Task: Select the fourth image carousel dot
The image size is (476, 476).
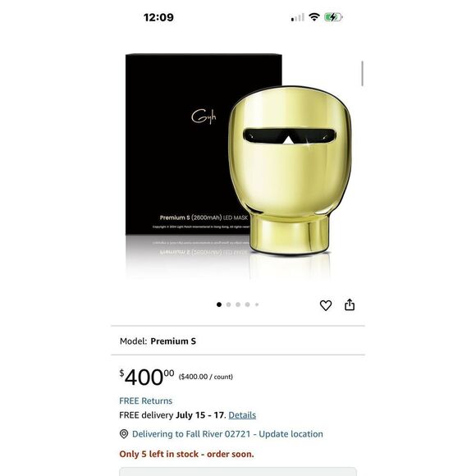Action: pyautogui.click(x=247, y=304)
